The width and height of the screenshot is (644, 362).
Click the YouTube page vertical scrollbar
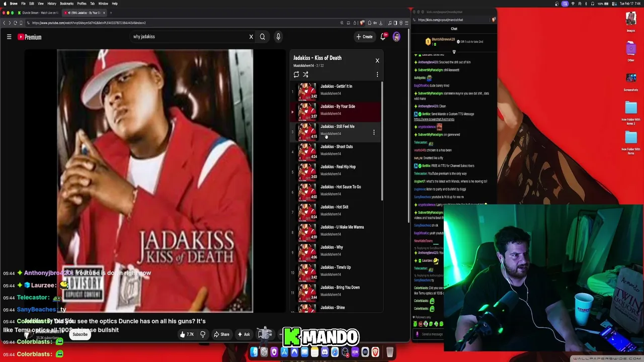[x=409, y=126]
